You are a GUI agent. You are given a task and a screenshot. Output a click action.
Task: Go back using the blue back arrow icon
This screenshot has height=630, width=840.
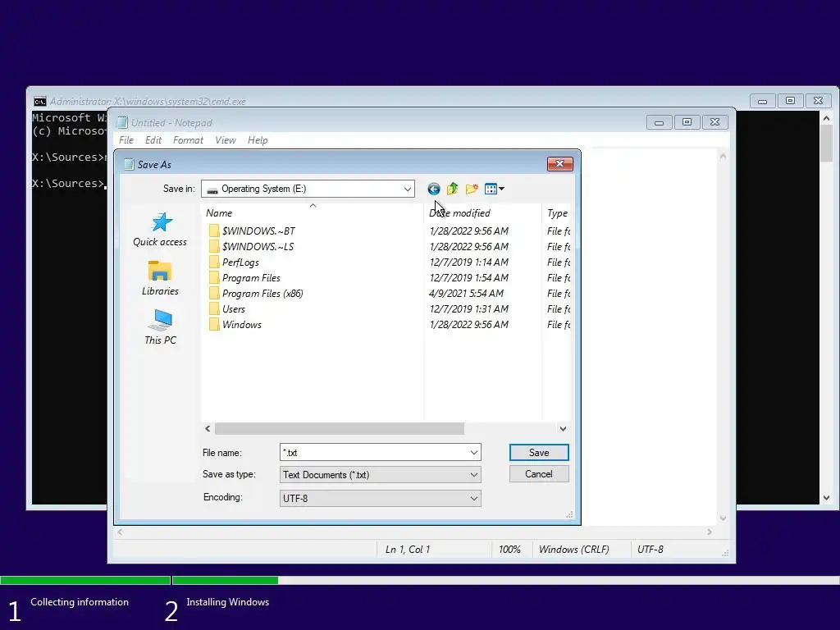[433, 189]
